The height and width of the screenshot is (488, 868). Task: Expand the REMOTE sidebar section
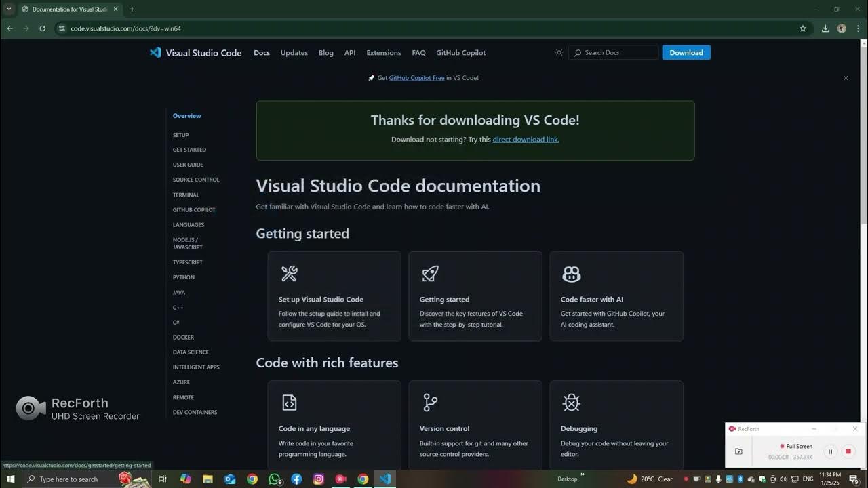pyautogui.click(x=183, y=397)
